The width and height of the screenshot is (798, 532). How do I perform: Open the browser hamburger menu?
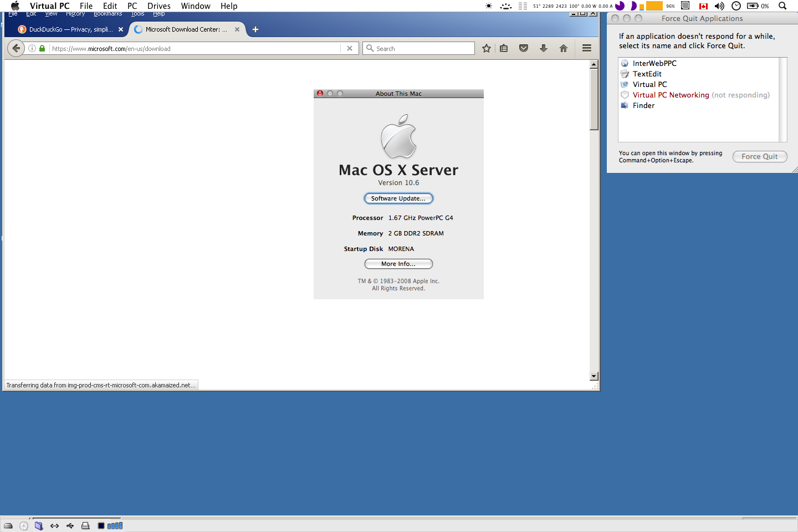pyautogui.click(x=587, y=48)
